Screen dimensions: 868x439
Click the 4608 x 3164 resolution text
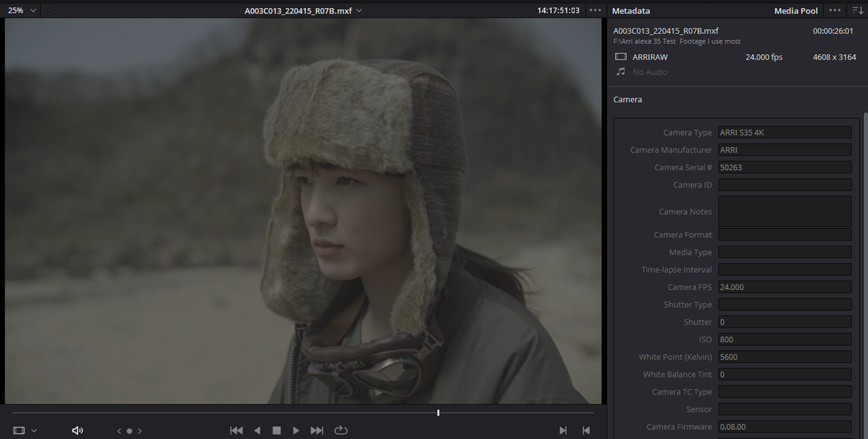coord(834,57)
